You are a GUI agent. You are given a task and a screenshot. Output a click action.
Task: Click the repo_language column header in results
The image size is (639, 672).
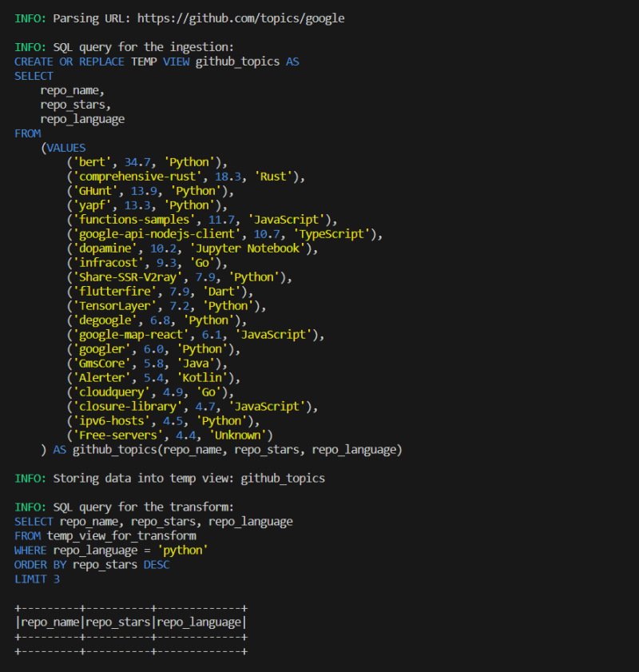(x=199, y=622)
